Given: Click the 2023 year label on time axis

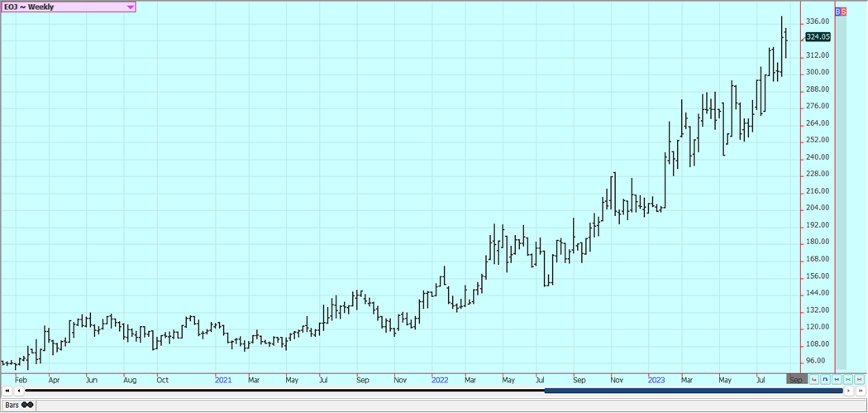Looking at the screenshot, I should tap(656, 380).
